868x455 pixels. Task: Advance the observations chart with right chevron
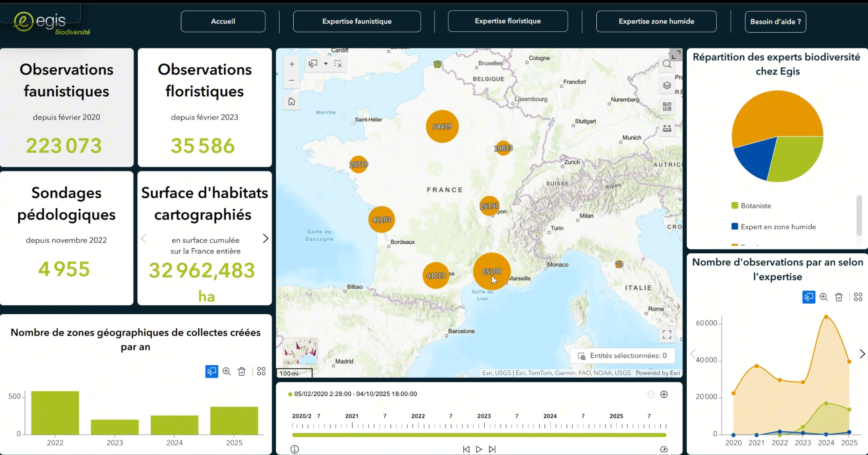(x=862, y=354)
